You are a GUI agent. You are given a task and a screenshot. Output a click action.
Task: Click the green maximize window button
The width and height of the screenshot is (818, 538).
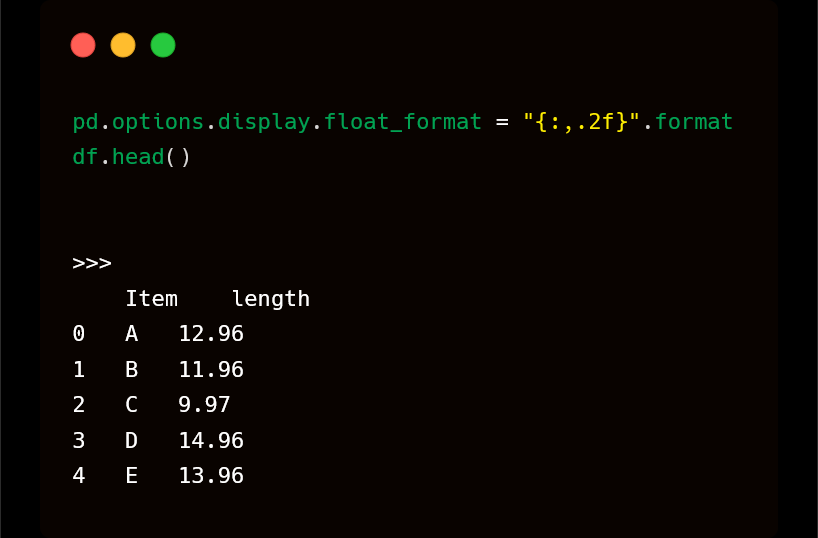click(163, 45)
